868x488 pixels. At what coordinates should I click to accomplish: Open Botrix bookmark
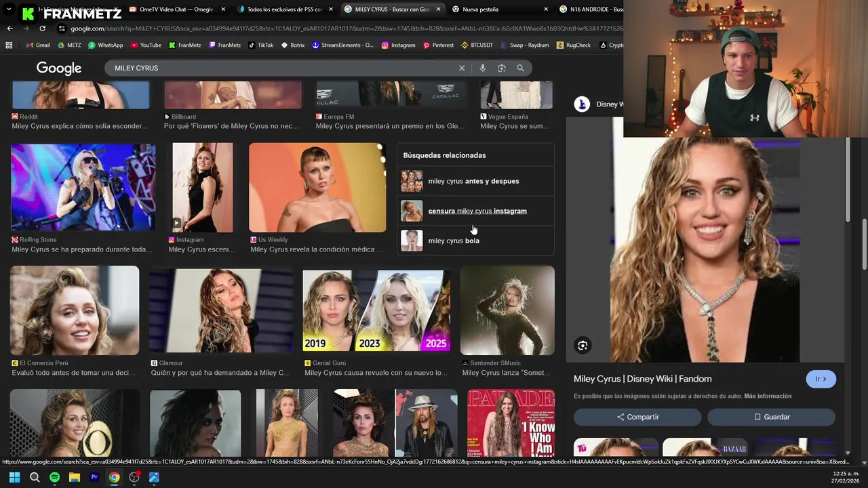[x=293, y=45]
